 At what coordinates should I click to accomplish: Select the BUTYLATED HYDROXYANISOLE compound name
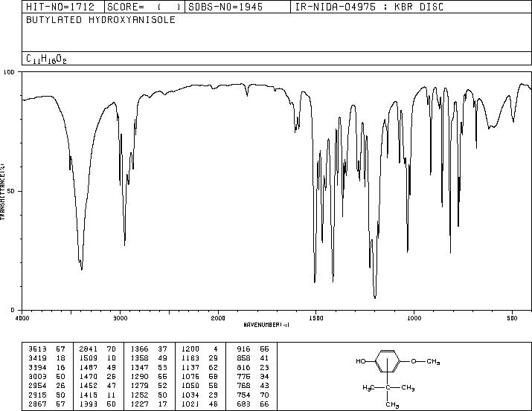tap(101, 20)
